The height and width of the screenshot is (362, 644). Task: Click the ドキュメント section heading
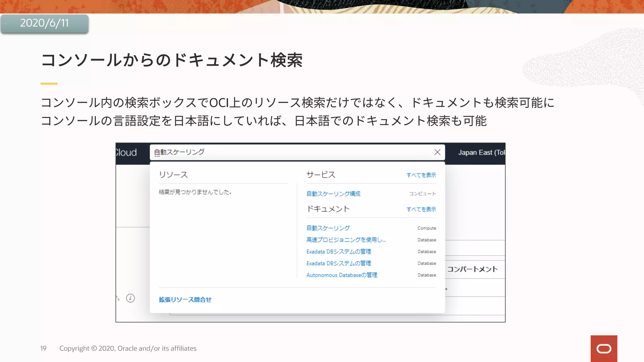point(328,209)
